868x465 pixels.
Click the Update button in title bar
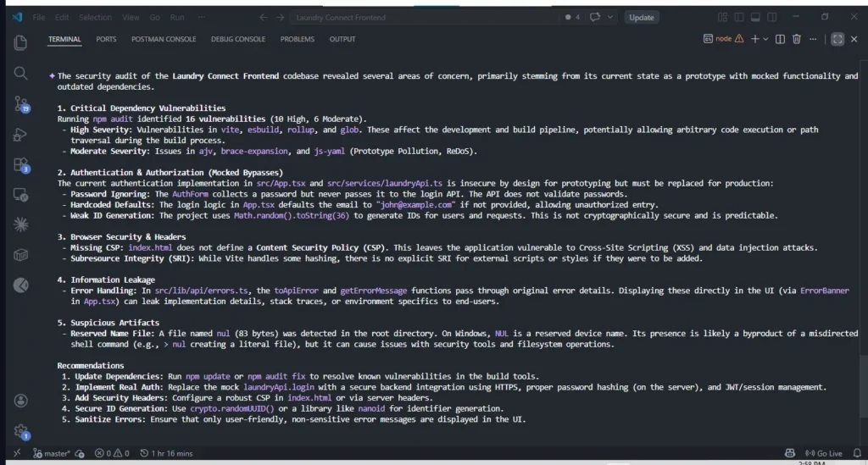pos(642,17)
